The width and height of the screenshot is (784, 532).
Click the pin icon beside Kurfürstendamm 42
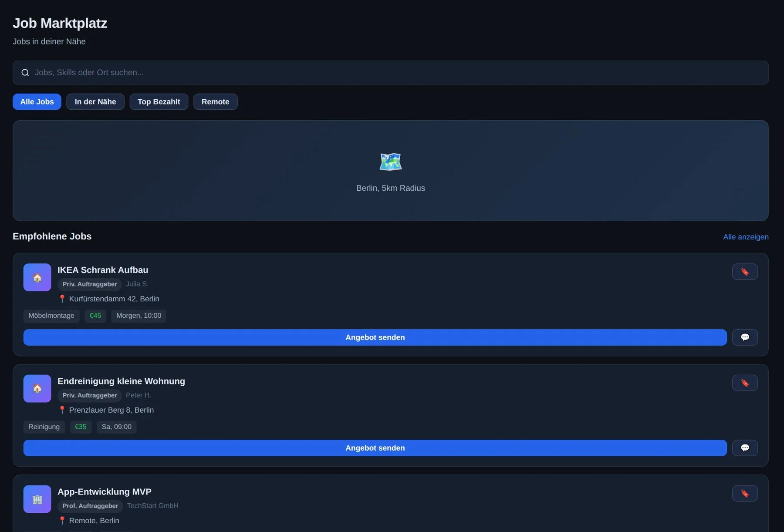(x=62, y=299)
